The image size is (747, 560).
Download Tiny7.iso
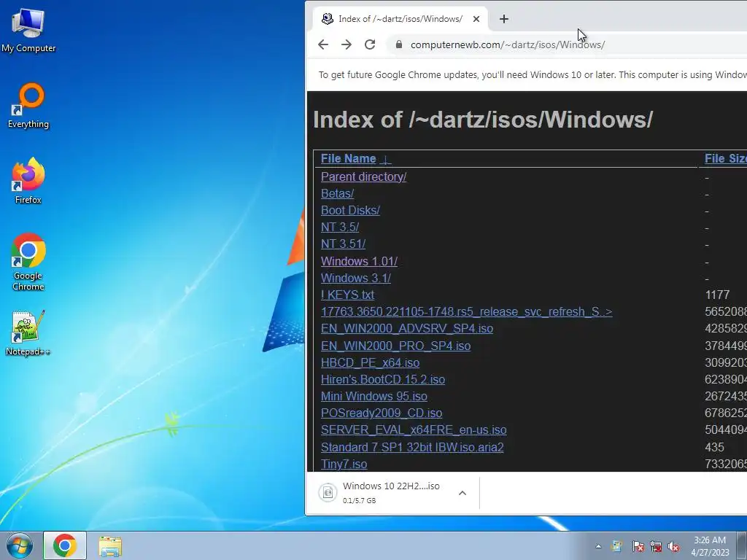pyautogui.click(x=344, y=464)
